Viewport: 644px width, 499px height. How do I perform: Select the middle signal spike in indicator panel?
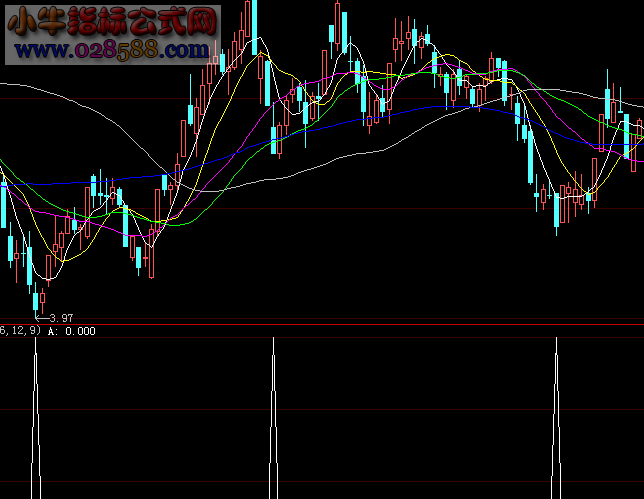coord(273,420)
